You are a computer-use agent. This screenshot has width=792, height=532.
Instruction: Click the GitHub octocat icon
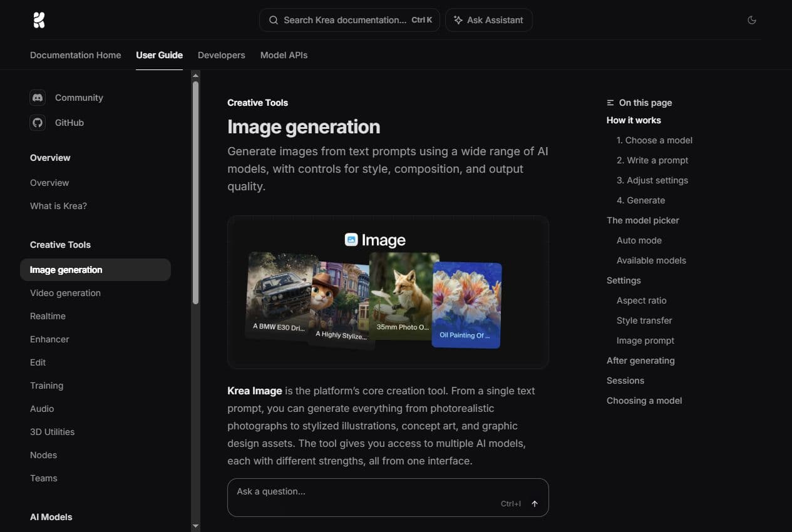(38, 123)
